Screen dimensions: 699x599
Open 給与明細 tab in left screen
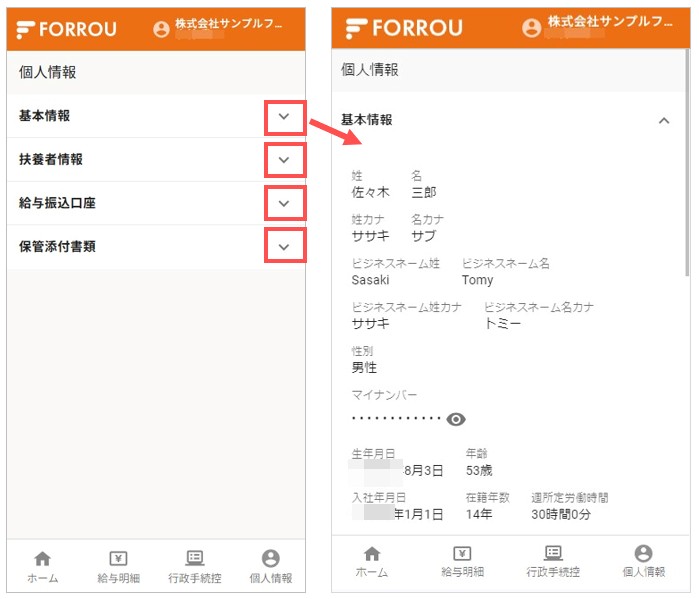119,566
